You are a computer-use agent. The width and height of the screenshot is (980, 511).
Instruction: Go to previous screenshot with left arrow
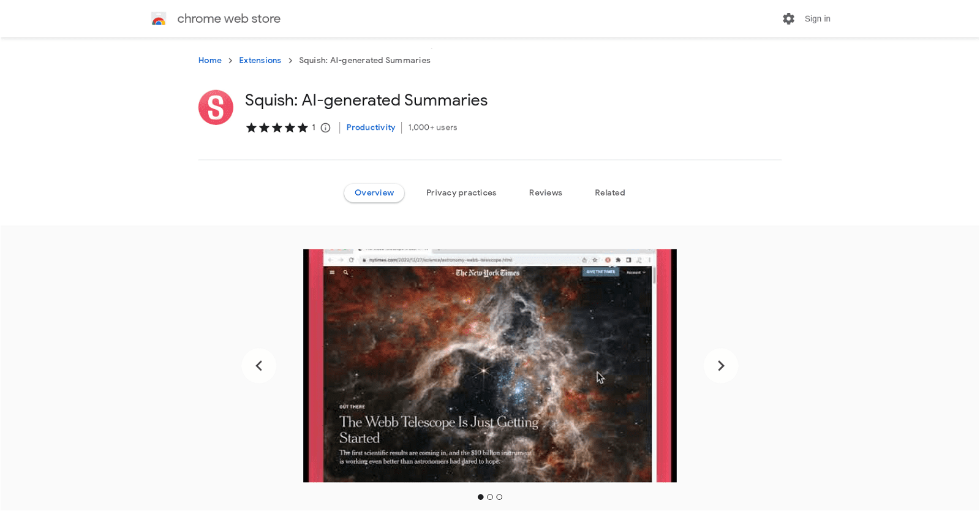click(x=259, y=366)
